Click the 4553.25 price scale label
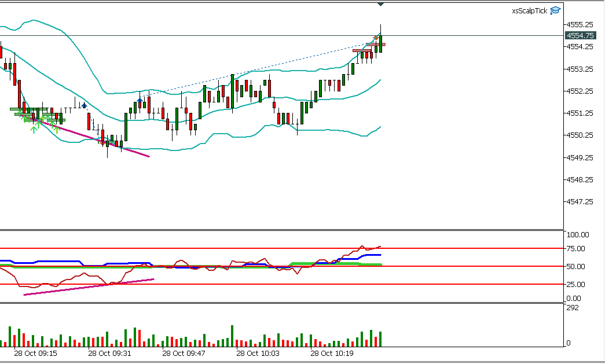This screenshot has height=364, width=605. coord(580,69)
